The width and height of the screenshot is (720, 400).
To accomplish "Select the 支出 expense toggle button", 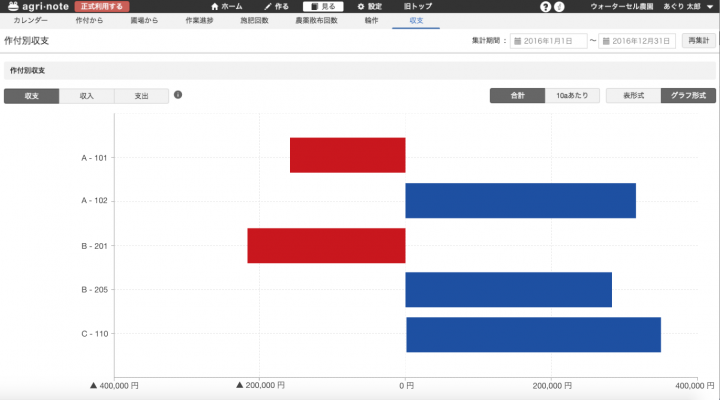I will tap(141, 96).
